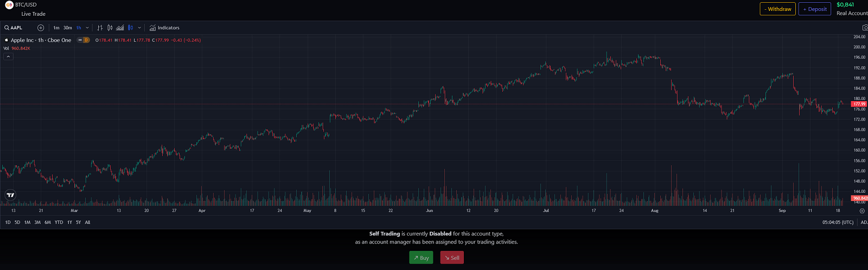
Task: Set range to 3M
Action: tap(37, 222)
